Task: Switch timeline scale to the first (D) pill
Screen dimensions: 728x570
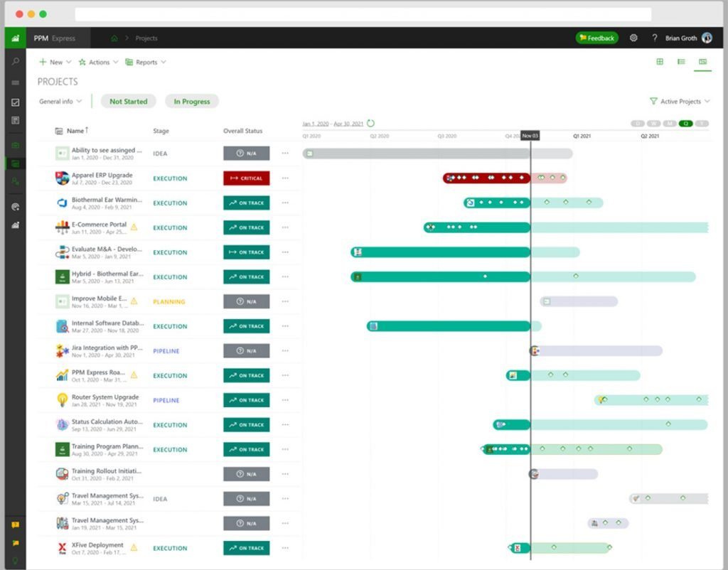Action: coord(638,124)
